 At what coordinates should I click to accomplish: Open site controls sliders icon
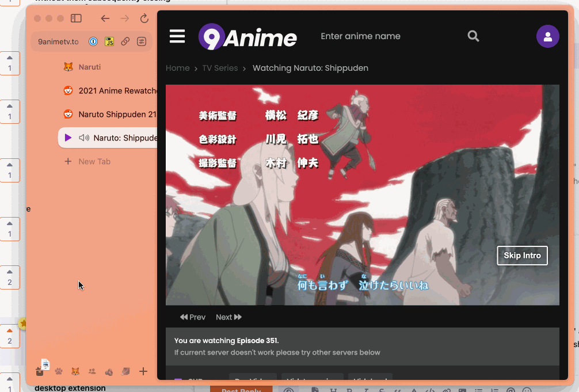pos(142,41)
